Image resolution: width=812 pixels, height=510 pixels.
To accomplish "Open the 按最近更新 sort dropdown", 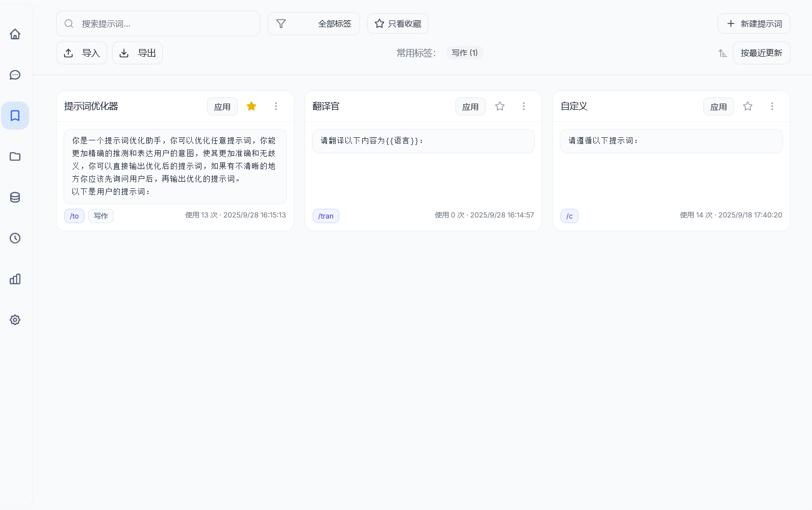I will 761,53.
